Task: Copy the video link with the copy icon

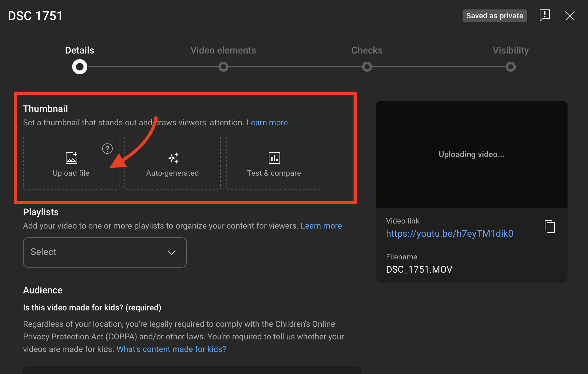Action: point(550,227)
